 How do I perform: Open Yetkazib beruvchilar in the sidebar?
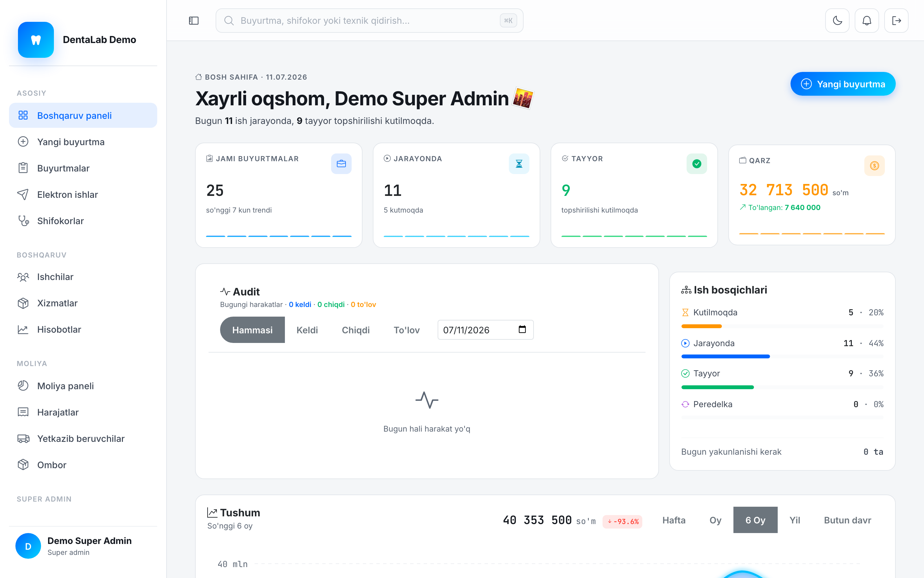click(83, 438)
